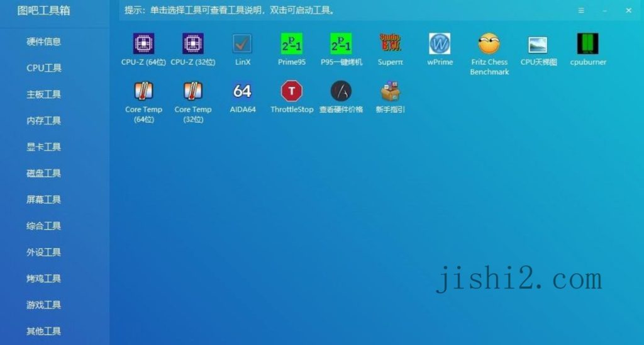Open the 内存工具 category
The width and height of the screenshot is (644, 345).
44,120
